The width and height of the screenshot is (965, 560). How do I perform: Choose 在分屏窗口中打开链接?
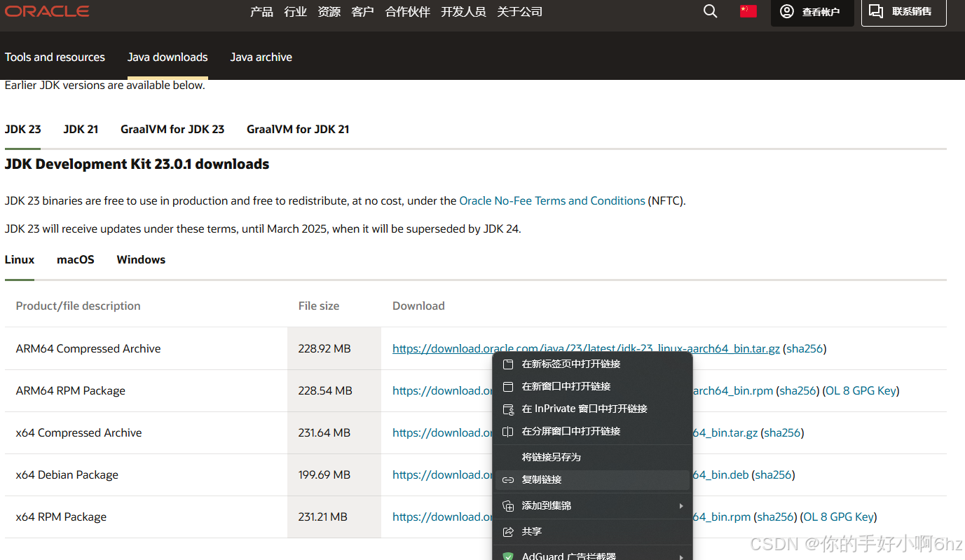[x=592, y=432]
